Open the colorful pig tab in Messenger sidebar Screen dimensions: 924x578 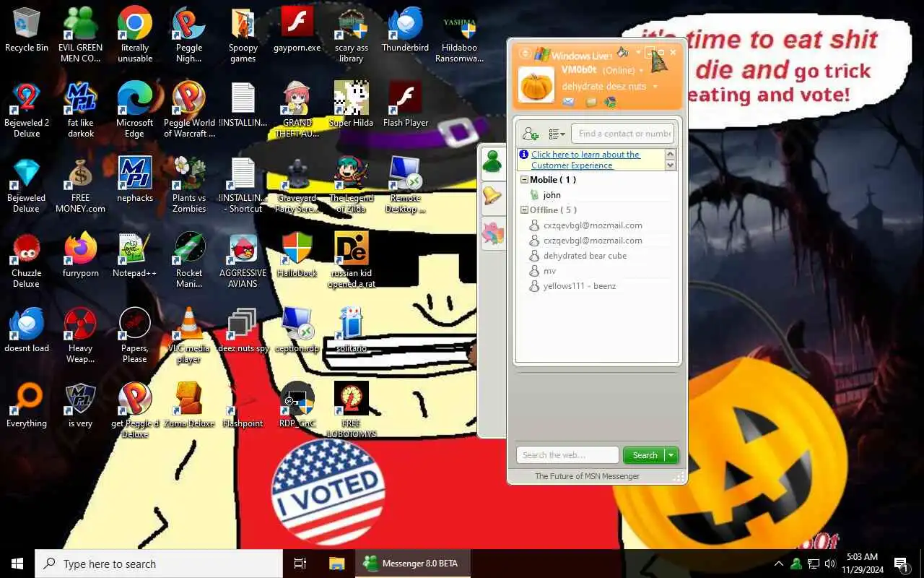click(x=492, y=233)
